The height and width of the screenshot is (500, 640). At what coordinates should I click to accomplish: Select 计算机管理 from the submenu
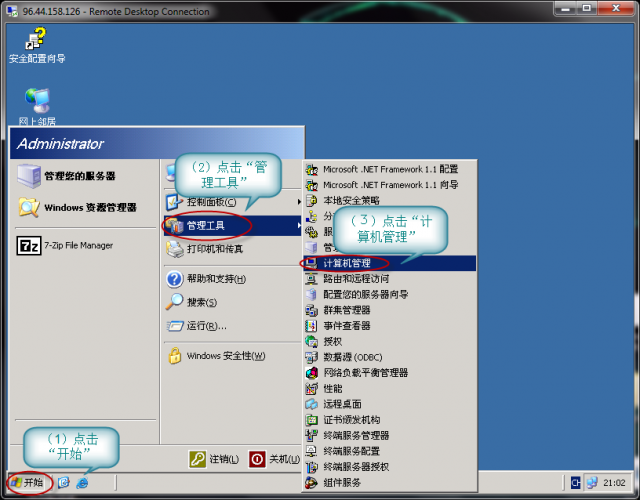[390, 263]
